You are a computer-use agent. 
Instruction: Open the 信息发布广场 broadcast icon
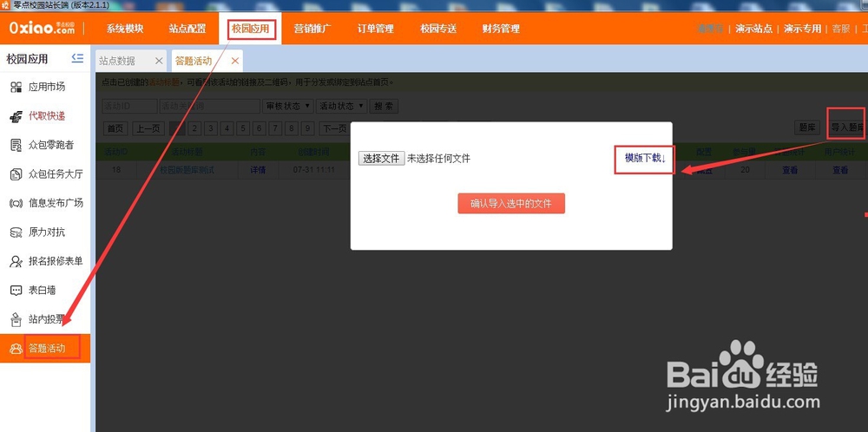(x=16, y=203)
